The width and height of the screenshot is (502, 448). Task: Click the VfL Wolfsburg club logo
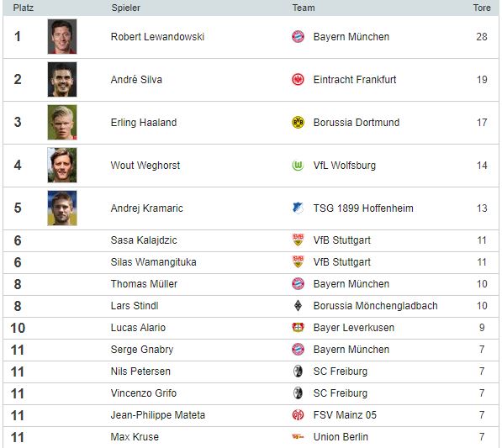point(298,165)
